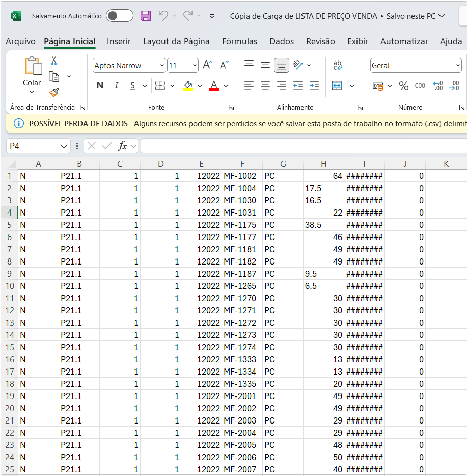Toggle bottom align button
The width and height of the screenshot is (467, 476).
[282, 65]
